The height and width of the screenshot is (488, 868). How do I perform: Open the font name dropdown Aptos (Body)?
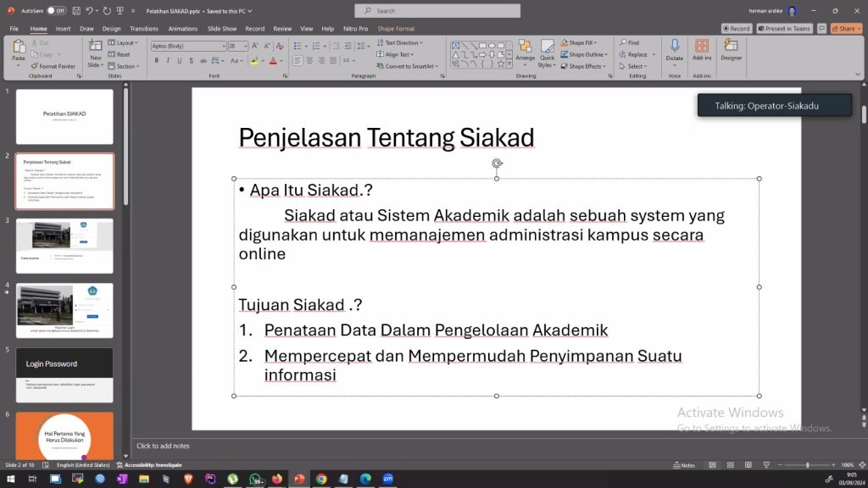pyautogui.click(x=188, y=46)
